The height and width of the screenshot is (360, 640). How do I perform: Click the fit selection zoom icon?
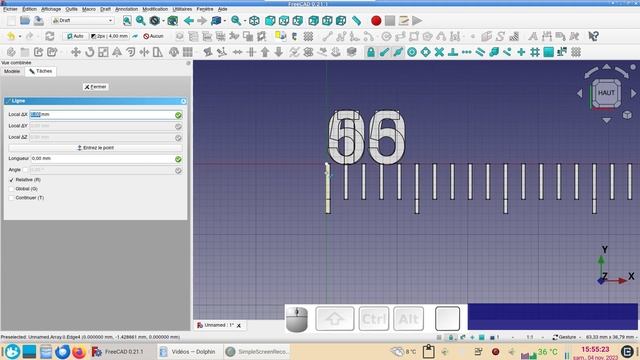(140, 20)
